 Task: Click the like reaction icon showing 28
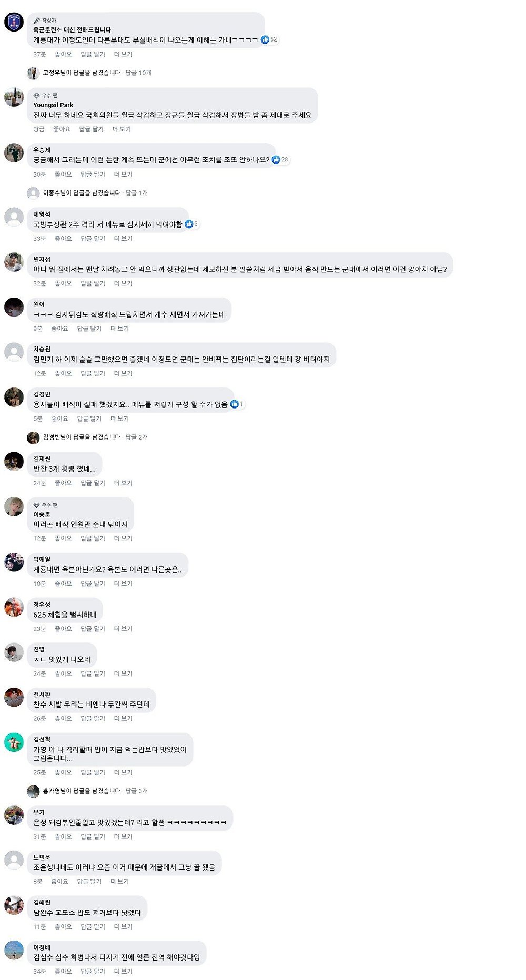coord(276,159)
